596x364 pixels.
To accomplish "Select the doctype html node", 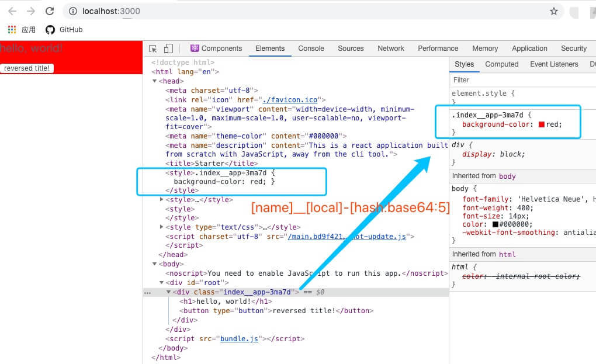I will point(183,63).
